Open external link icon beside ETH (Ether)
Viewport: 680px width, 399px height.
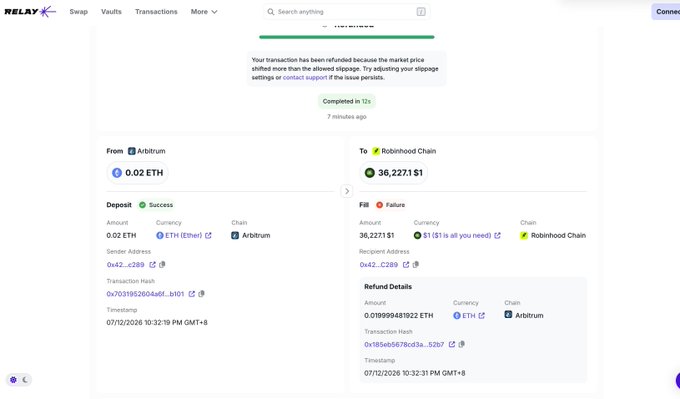pos(208,235)
